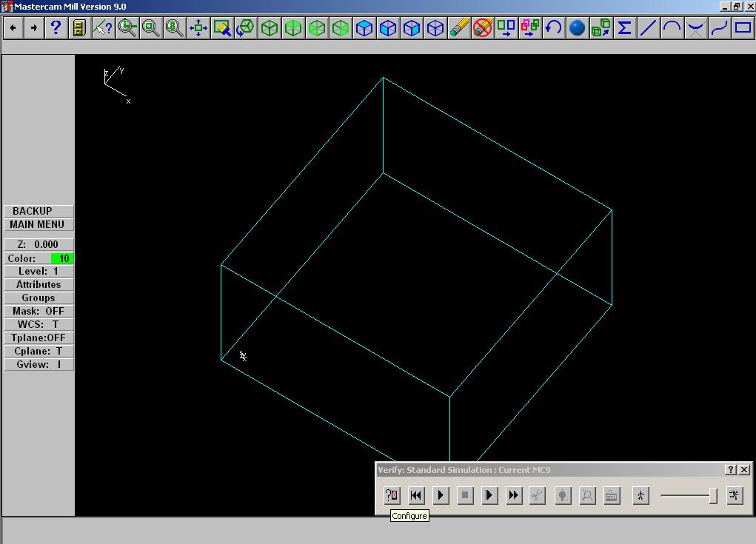Click the green color 10 swatch
The height and width of the screenshot is (544, 756).
61,258
